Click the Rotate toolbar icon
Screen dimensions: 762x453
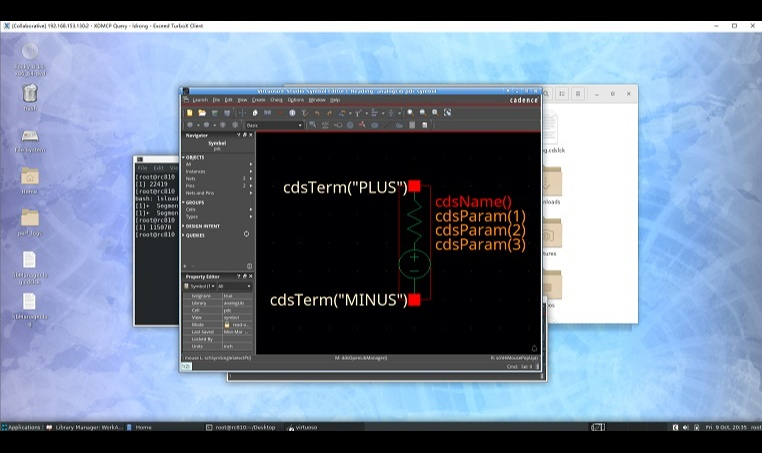[x=342, y=113]
